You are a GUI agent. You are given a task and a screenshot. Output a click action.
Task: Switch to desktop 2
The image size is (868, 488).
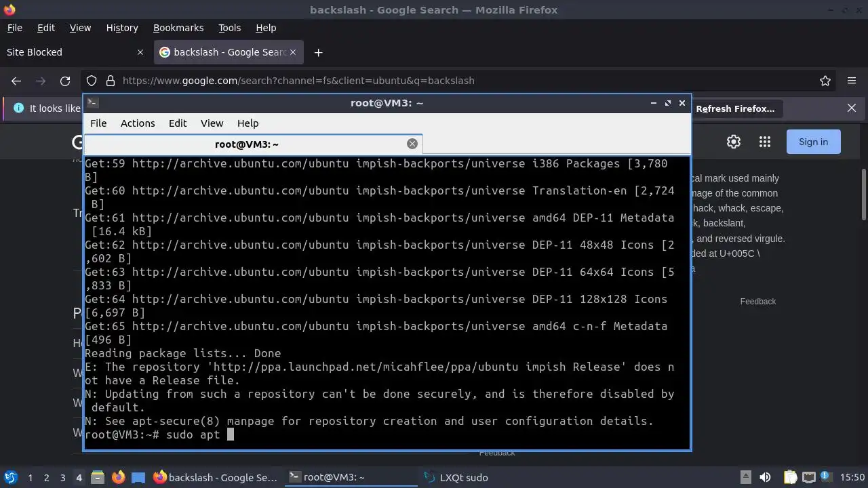(46, 478)
